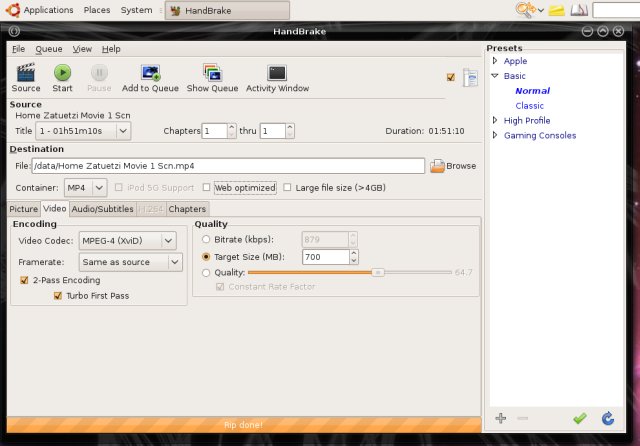Click the destination File path field
640x446 pixels.
pyautogui.click(x=228, y=166)
